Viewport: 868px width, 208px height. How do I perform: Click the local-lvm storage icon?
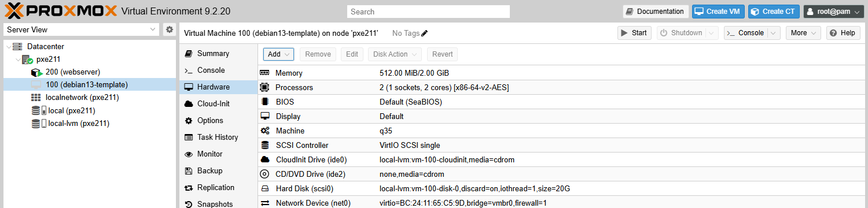(38, 123)
